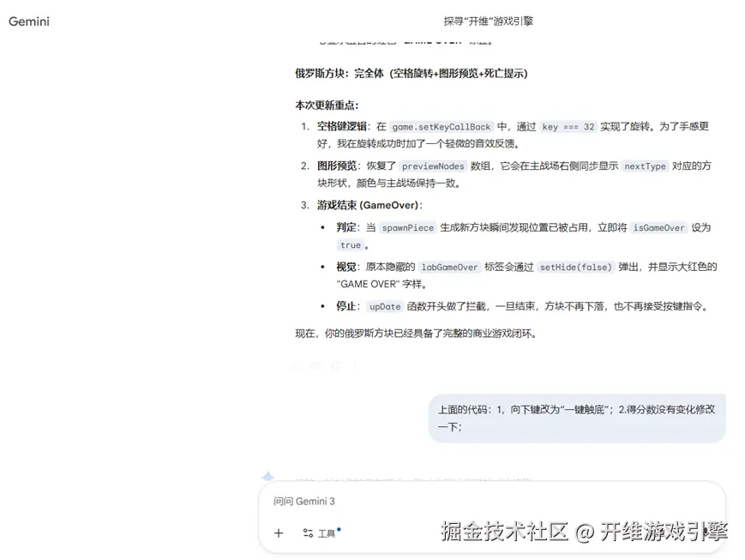Select the game.setKeyCallBack code snippet
Image resolution: width=745 pixels, height=560 pixels.
coord(442,126)
